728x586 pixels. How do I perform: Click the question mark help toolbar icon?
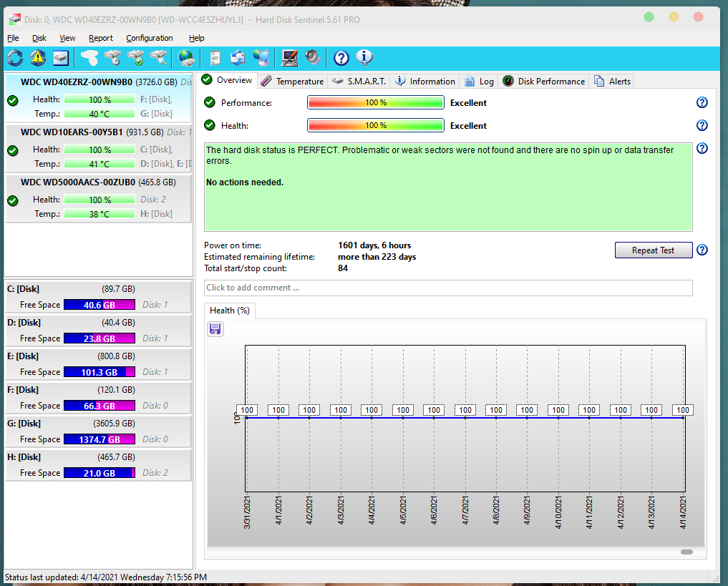[x=341, y=58]
